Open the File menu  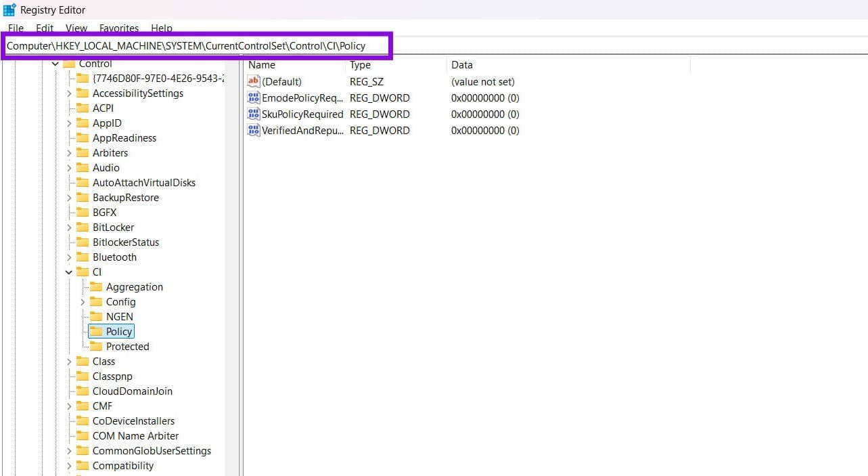pyautogui.click(x=16, y=28)
